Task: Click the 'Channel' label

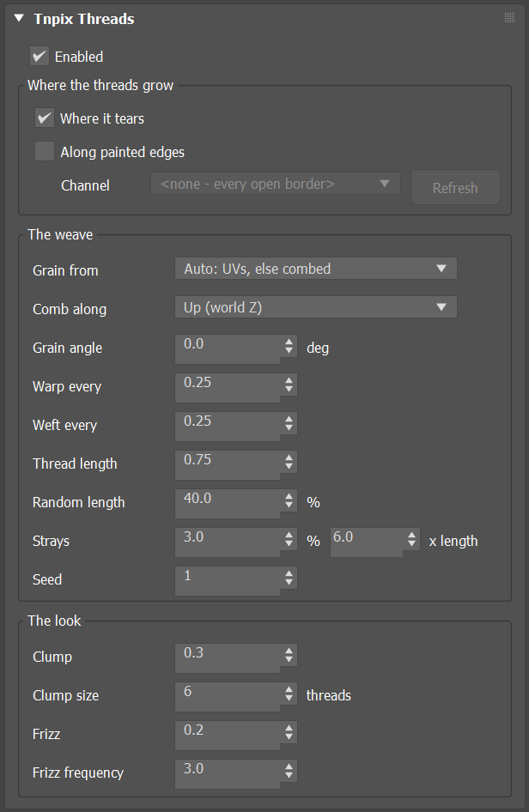Action: 85,185
